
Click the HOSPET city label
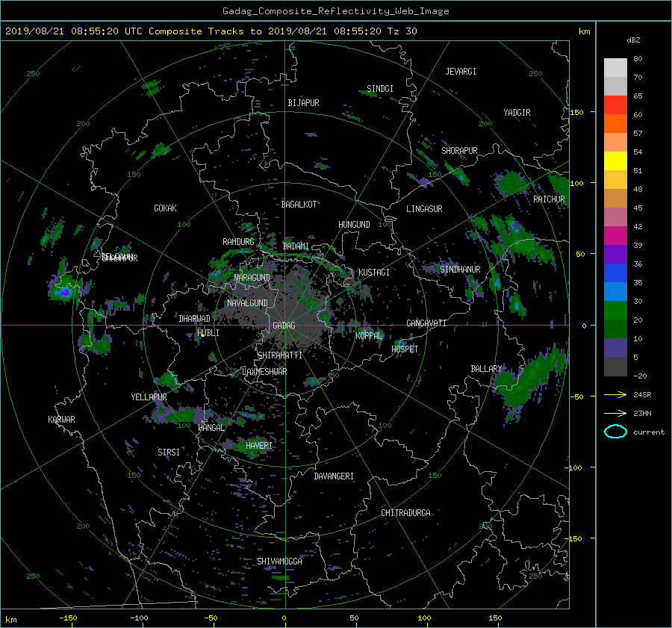pyautogui.click(x=405, y=349)
